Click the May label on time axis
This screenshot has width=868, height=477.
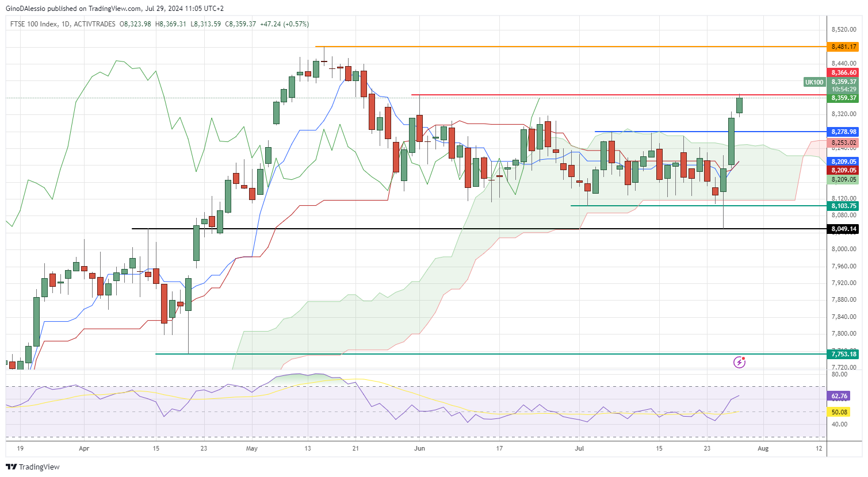click(251, 448)
